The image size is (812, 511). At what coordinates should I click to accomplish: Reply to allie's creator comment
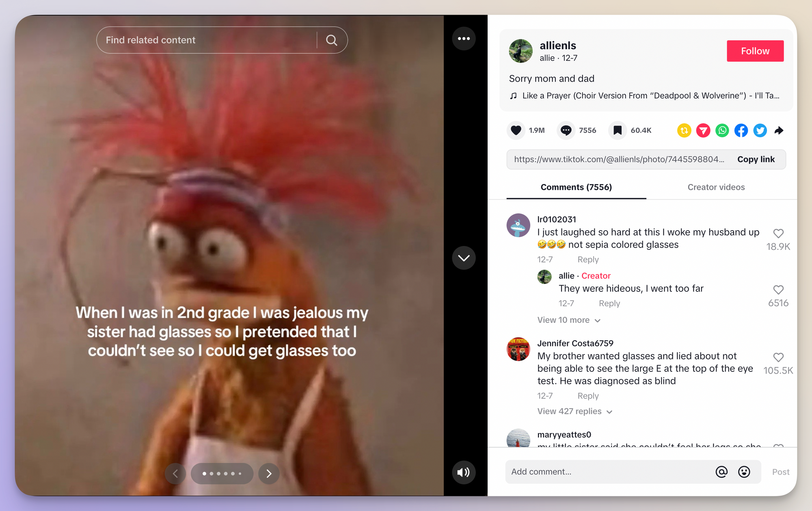point(609,303)
